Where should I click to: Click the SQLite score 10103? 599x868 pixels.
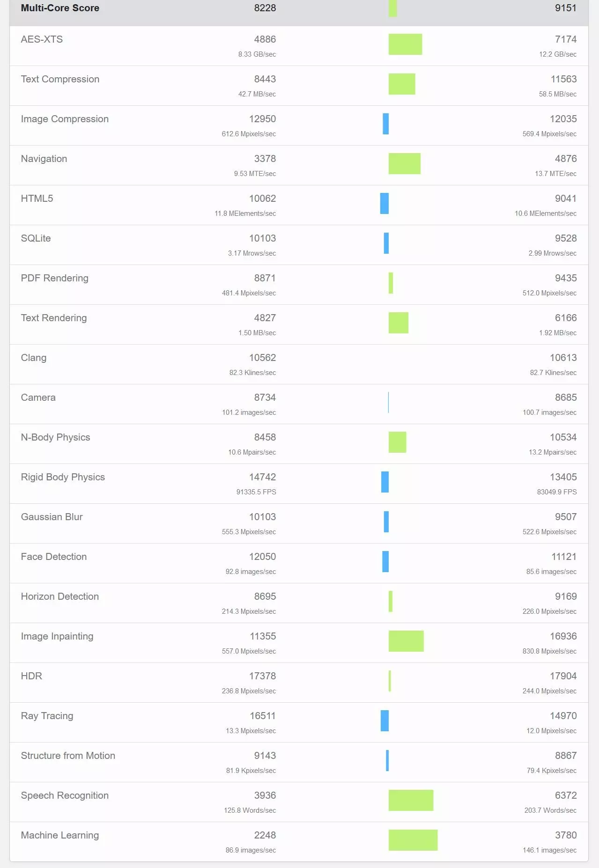(262, 238)
